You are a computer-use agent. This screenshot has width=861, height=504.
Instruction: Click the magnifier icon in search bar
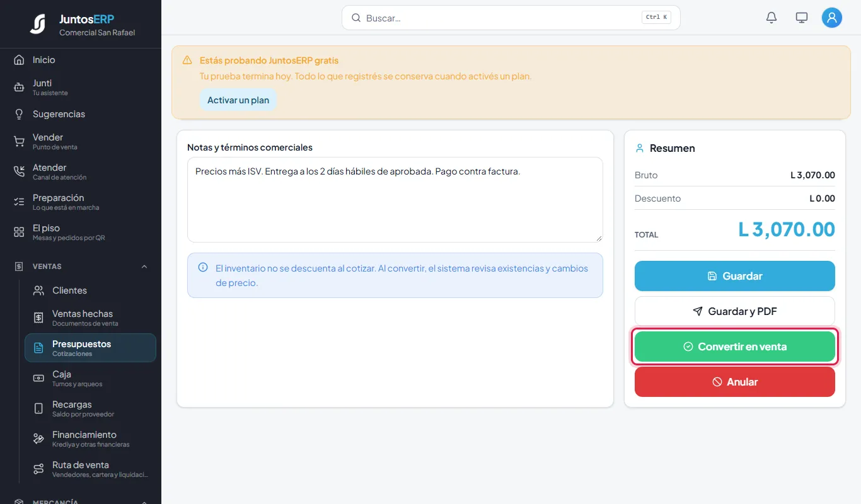356,18
